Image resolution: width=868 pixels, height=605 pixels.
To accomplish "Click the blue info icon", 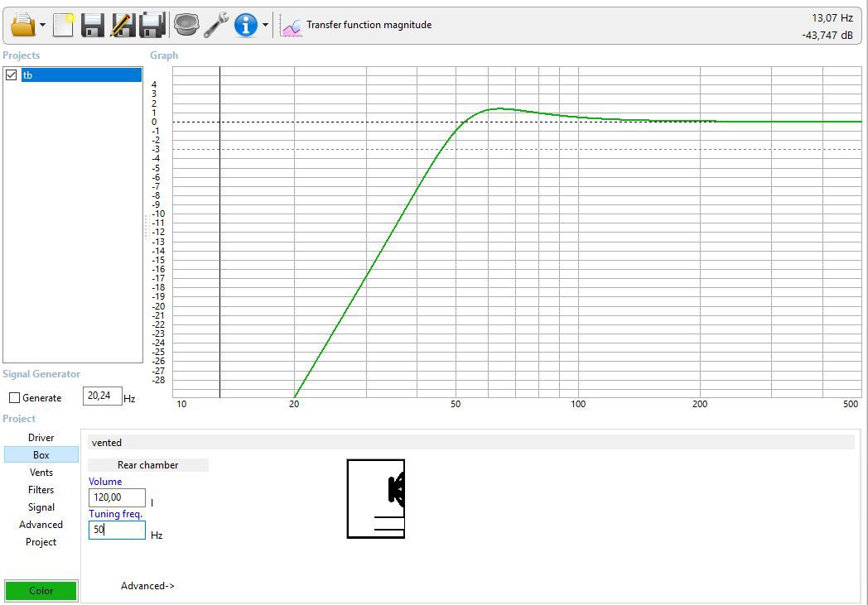I will [x=246, y=25].
